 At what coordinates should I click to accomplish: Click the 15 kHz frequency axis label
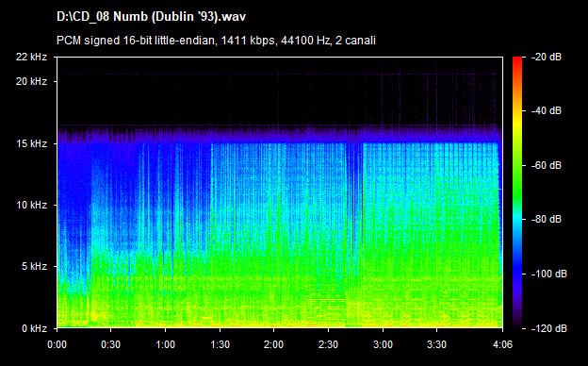31,143
